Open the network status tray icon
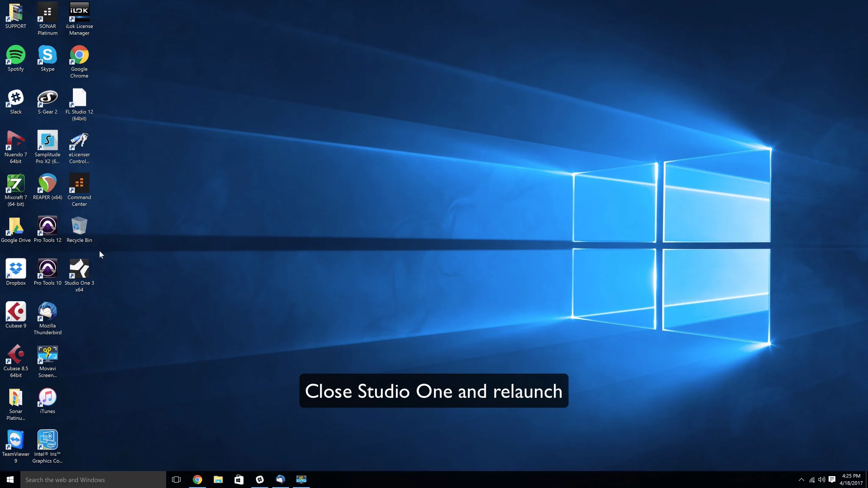The width and height of the screenshot is (868, 488). (x=812, y=480)
